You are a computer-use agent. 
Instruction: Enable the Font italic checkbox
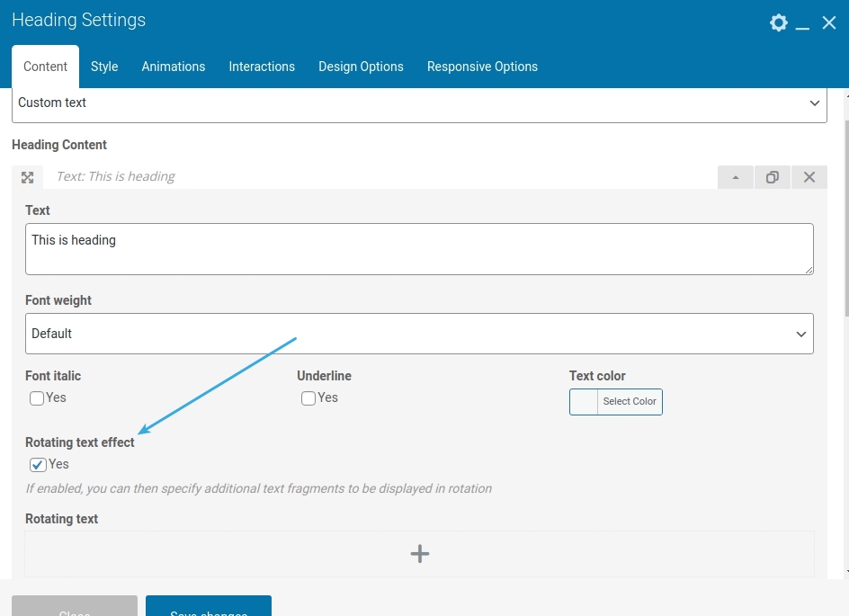tap(37, 398)
